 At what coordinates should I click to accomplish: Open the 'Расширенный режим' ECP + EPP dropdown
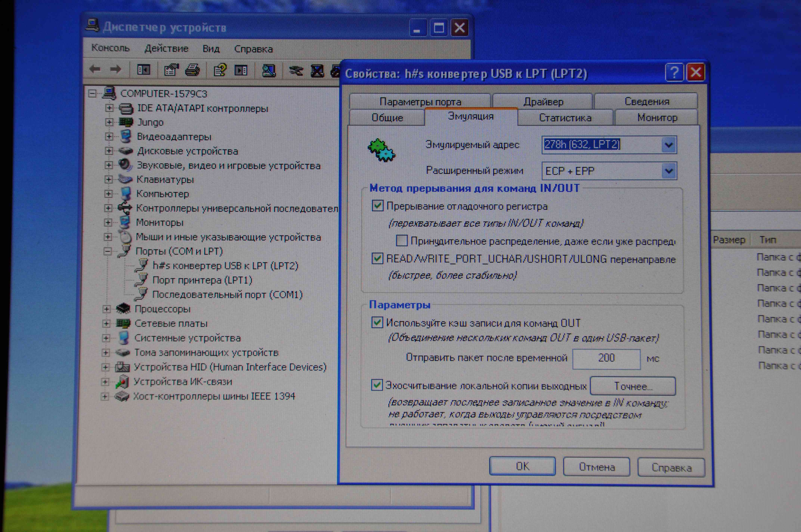(x=668, y=171)
